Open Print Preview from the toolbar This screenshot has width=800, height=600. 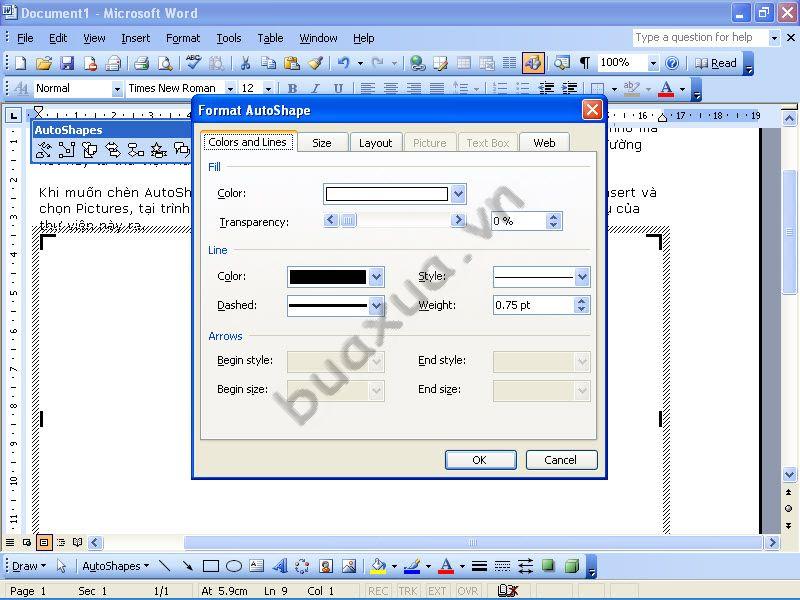[x=165, y=63]
